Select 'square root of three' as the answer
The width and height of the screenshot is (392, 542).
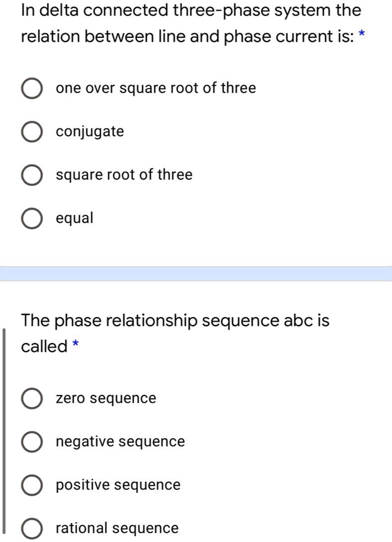32,175
